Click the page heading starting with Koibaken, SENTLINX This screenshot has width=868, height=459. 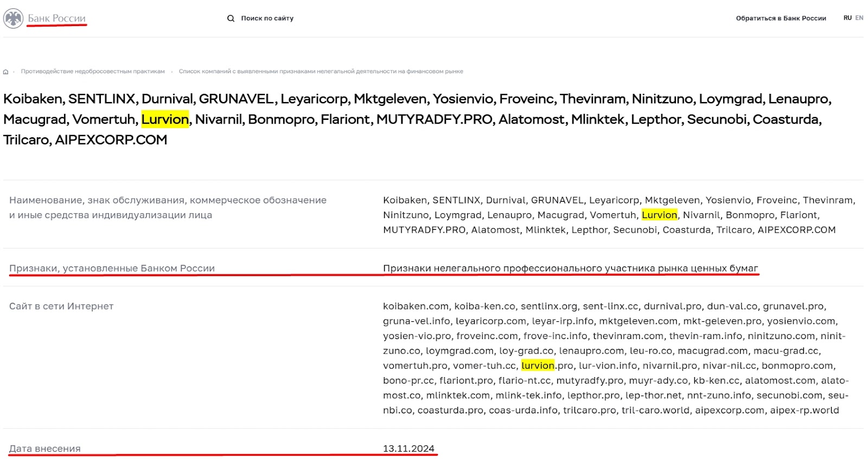pyautogui.click(x=418, y=119)
